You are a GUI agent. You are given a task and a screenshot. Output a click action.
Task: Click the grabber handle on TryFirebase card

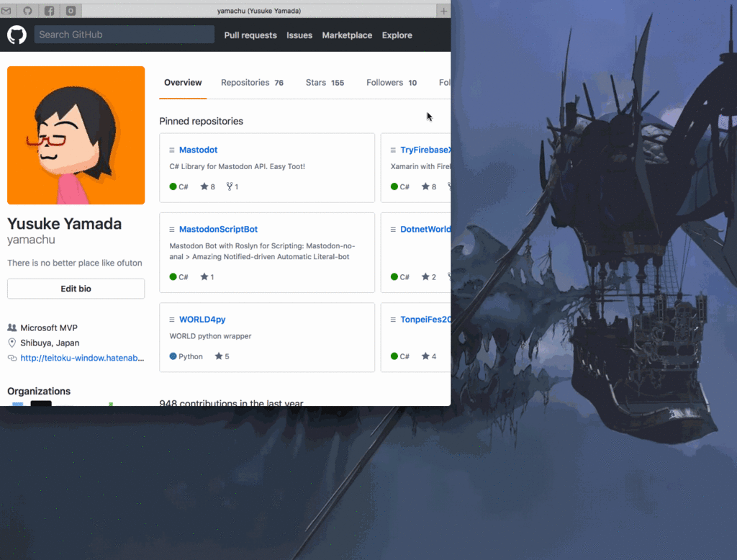(393, 150)
